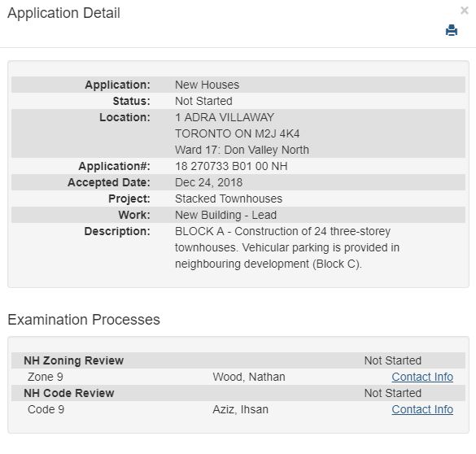Image resolution: width=476 pixels, height=454 pixels.
Task: Select the Ward 17: Don Valley North text
Action: [x=242, y=150]
